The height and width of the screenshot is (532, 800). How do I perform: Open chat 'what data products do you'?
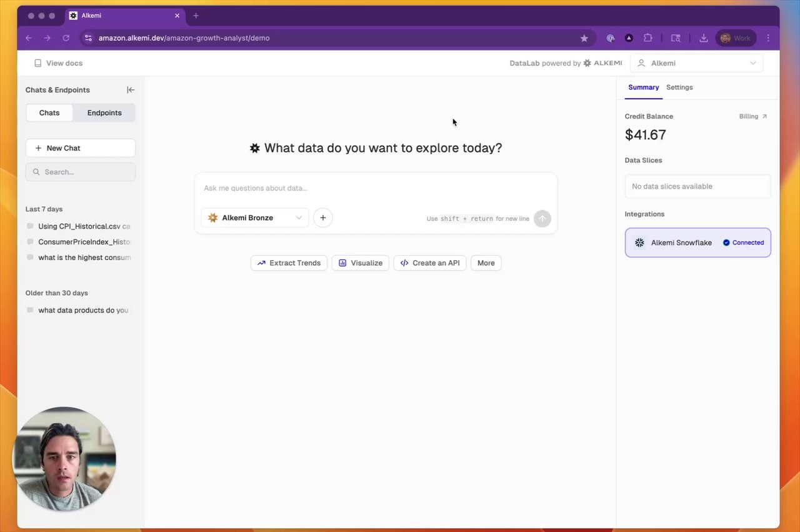pyautogui.click(x=83, y=310)
